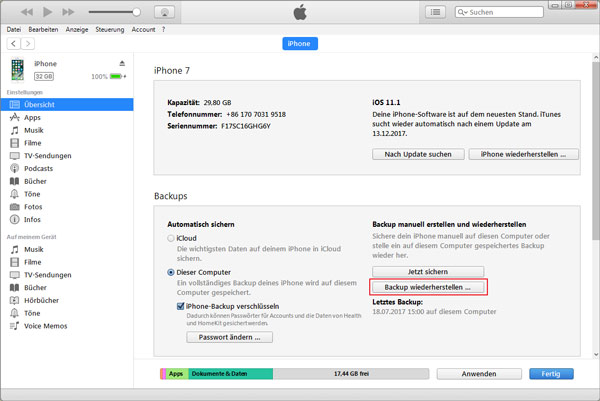This screenshot has height=401, width=600.
Task: Click Backup wiederherstellen button
Action: [428, 287]
